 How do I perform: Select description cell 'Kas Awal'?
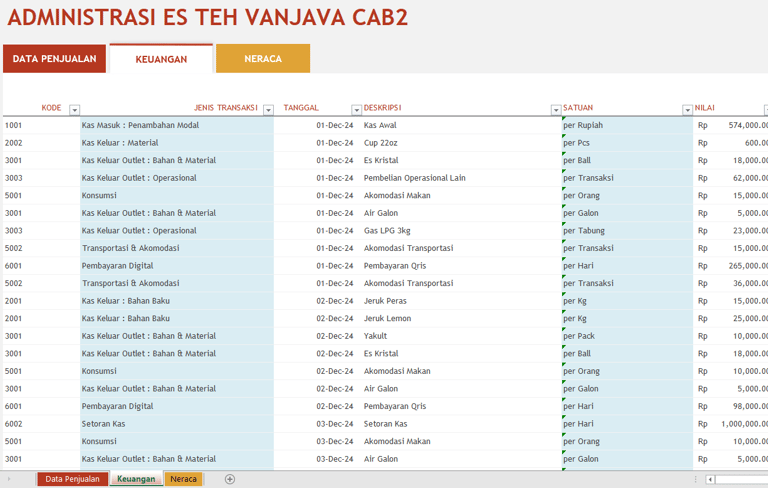tap(462, 125)
